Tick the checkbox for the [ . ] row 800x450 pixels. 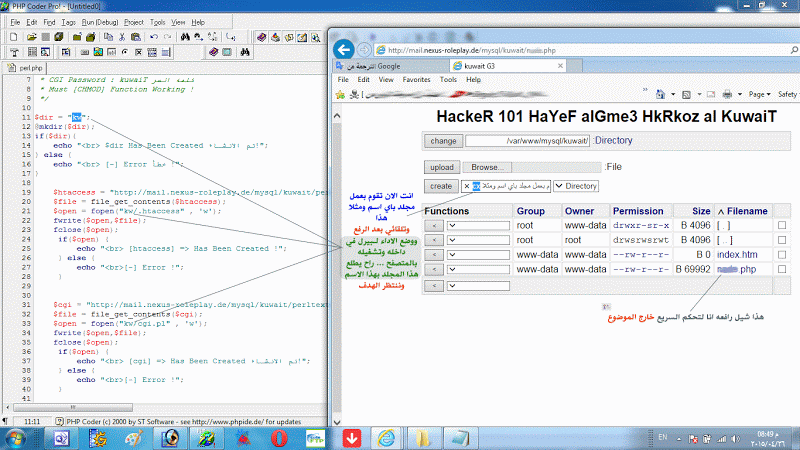(782, 225)
